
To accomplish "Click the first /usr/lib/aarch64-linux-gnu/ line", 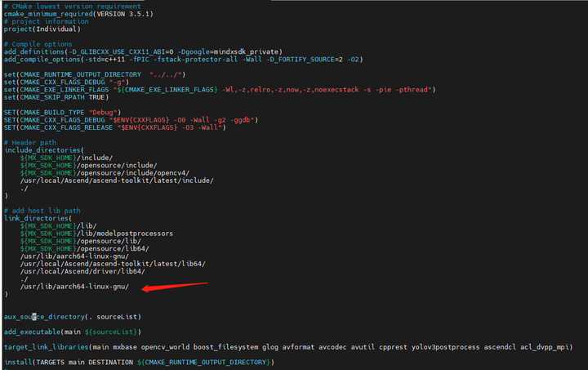I will (x=74, y=256).
